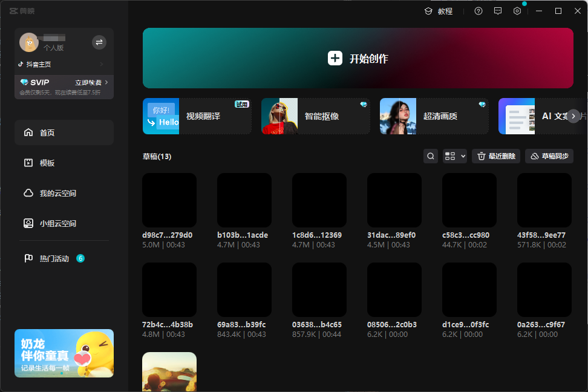Screen dimensions: 588x392
Task: Open the feedback message icon
Action: pyautogui.click(x=498, y=11)
